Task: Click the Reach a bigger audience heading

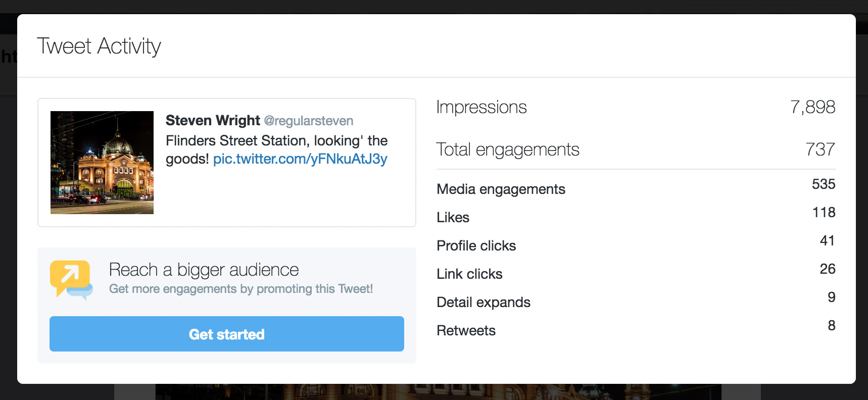Action: [204, 270]
